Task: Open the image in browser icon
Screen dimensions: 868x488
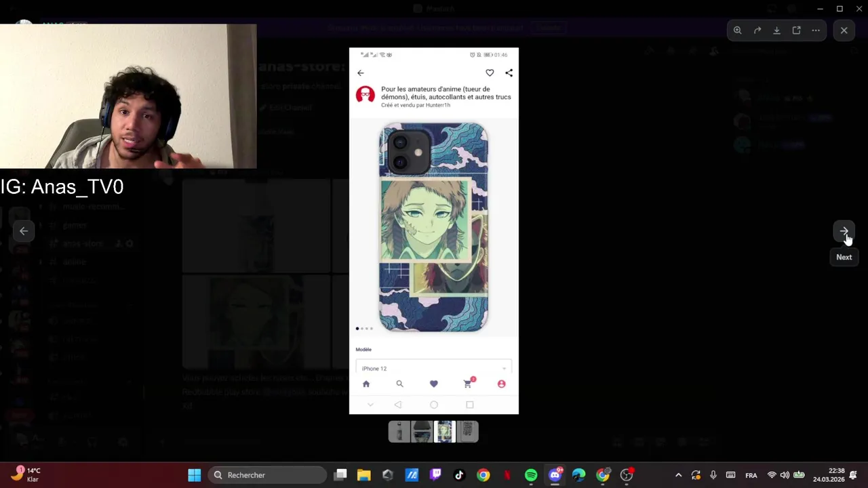Action: pos(797,30)
